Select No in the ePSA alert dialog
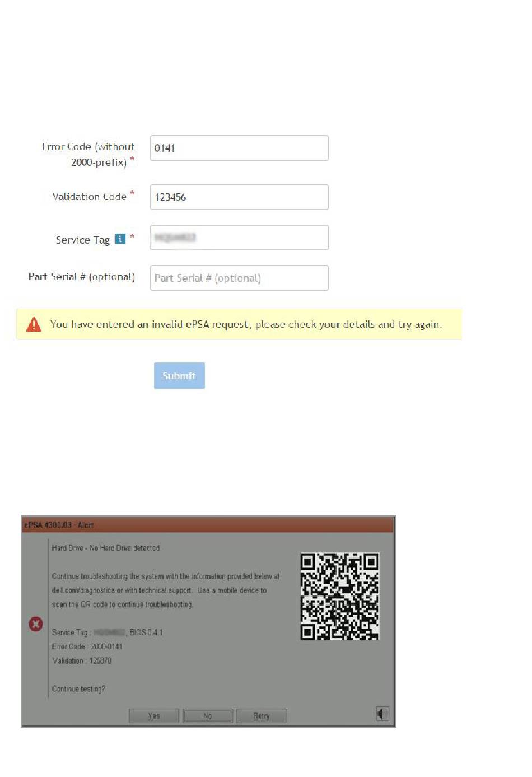The width and height of the screenshot is (532, 777). click(207, 716)
